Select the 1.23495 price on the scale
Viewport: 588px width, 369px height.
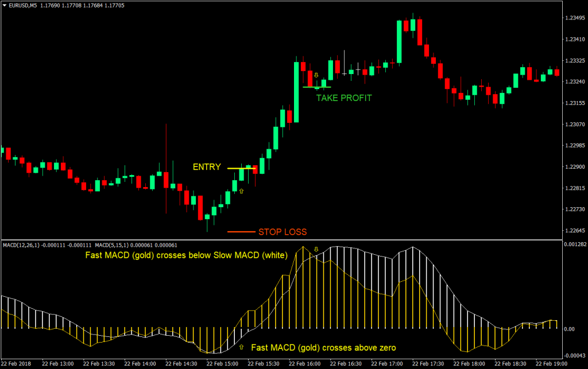pyautogui.click(x=575, y=18)
